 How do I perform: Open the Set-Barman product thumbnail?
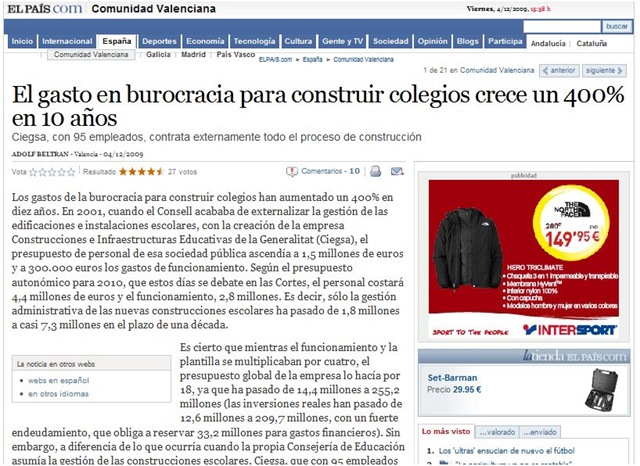(x=601, y=390)
